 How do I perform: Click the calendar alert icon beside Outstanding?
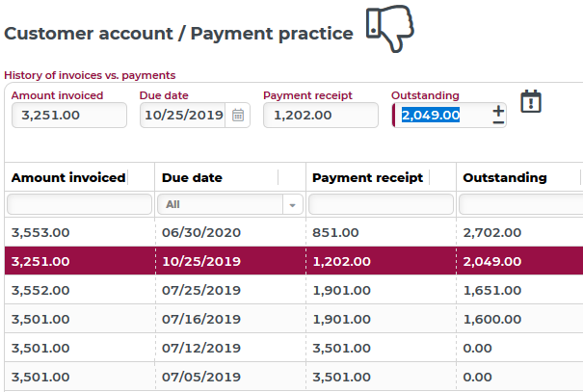532,101
